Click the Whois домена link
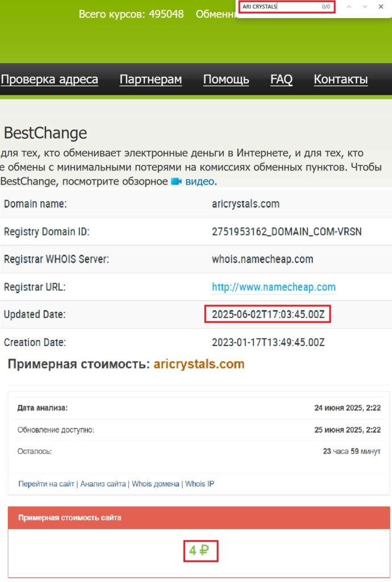Viewport: 392px width, 582px height. tap(156, 484)
